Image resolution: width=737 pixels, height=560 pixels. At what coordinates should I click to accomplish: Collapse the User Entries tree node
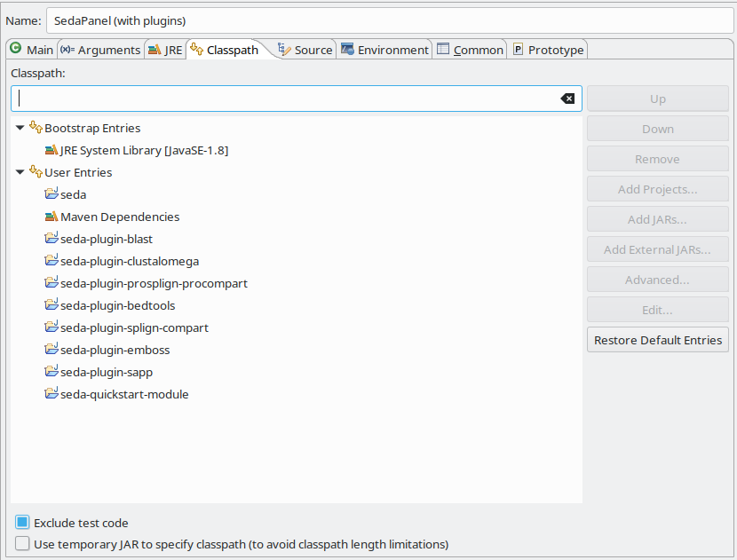[20, 173]
